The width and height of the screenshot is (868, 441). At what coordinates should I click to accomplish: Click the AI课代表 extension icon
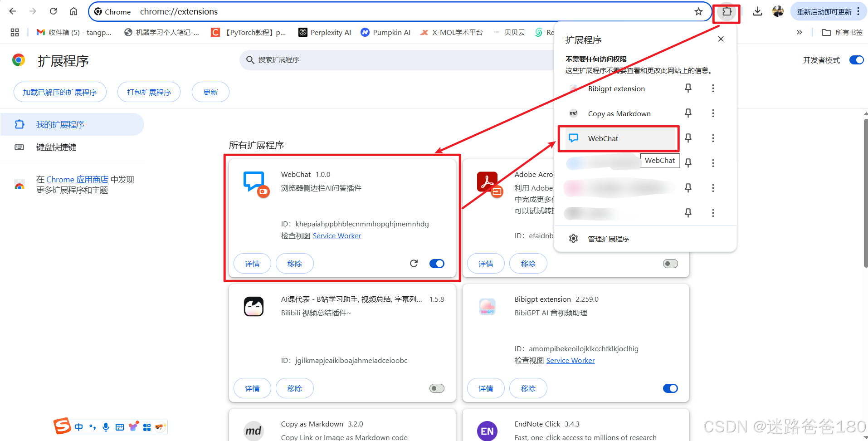click(x=254, y=307)
